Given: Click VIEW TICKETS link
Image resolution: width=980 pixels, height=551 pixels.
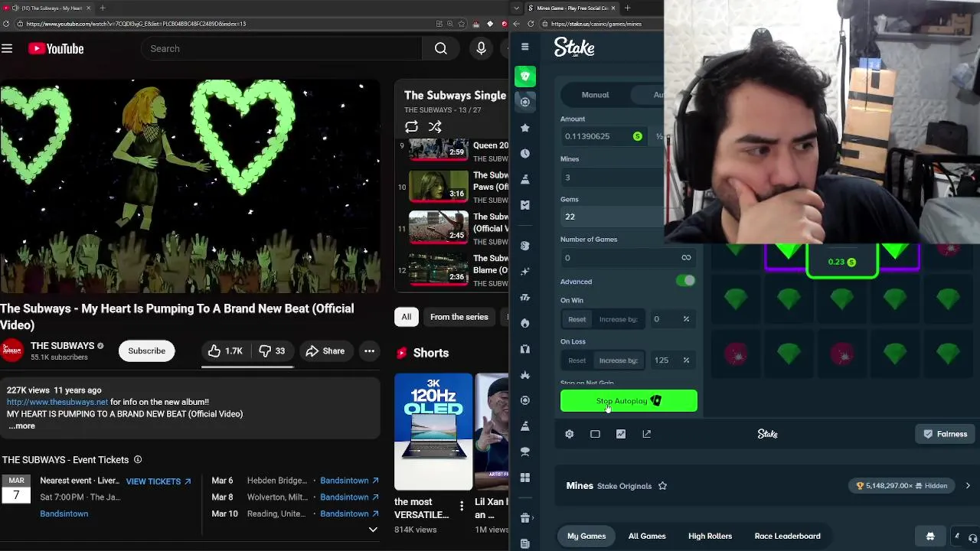Looking at the screenshot, I should (x=158, y=481).
